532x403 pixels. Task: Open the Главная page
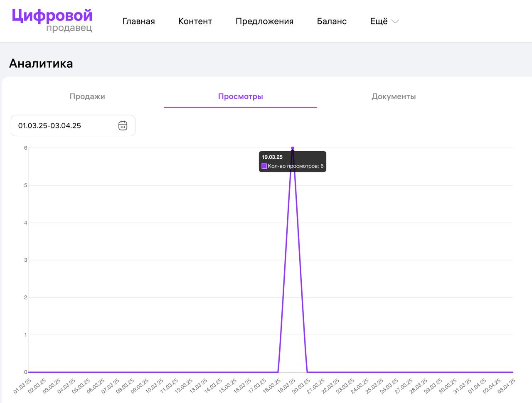click(x=138, y=21)
